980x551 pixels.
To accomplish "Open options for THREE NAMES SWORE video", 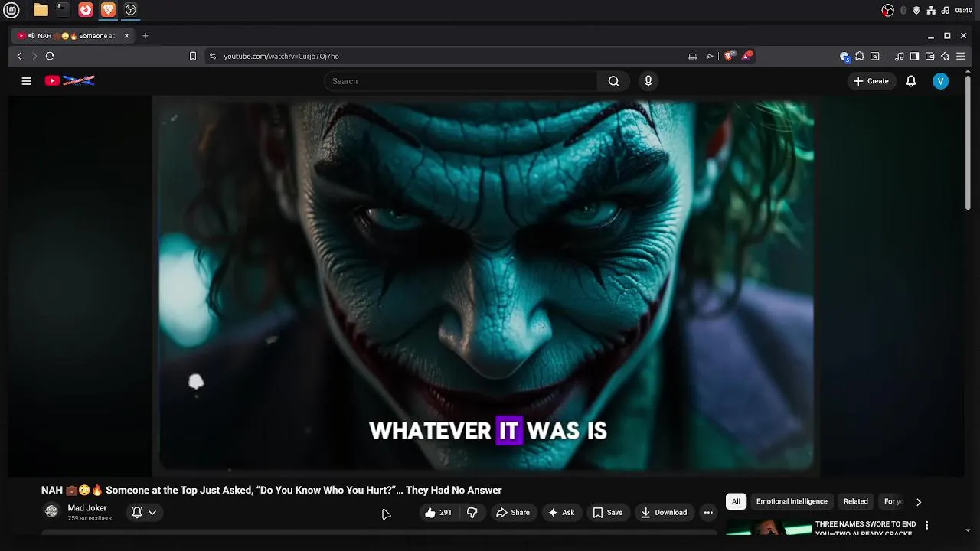I will tap(926, 526).
